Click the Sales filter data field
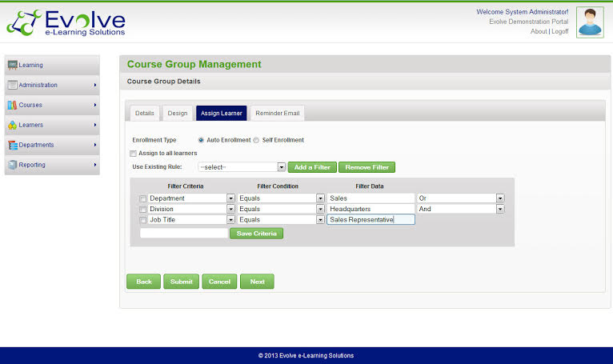Image resolution: width=613 pixels, height=364 pixels. click(371, 198)
